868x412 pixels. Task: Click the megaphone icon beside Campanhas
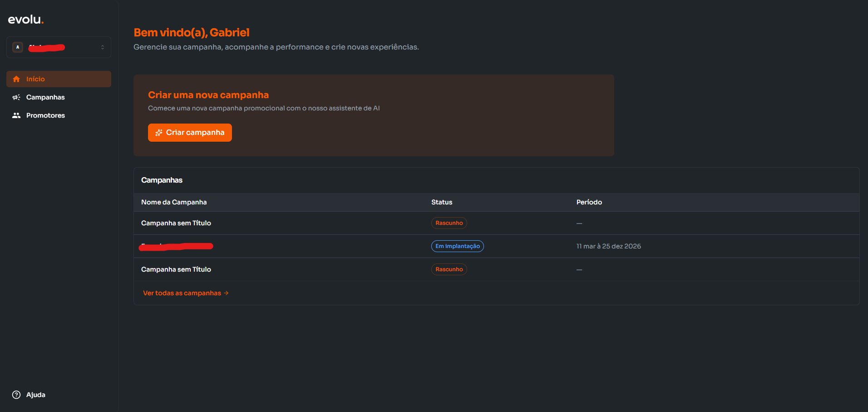(x=16, y=97)
